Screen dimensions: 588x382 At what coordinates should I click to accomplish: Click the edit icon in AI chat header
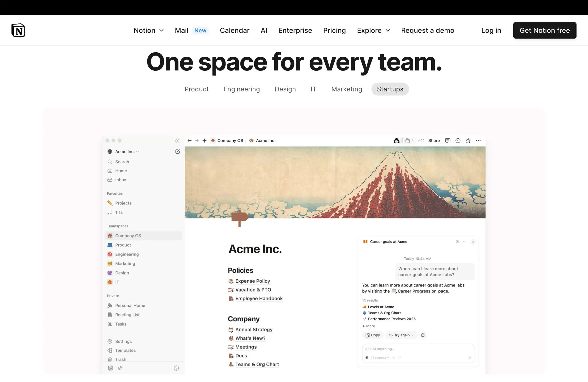coord(457,242)
